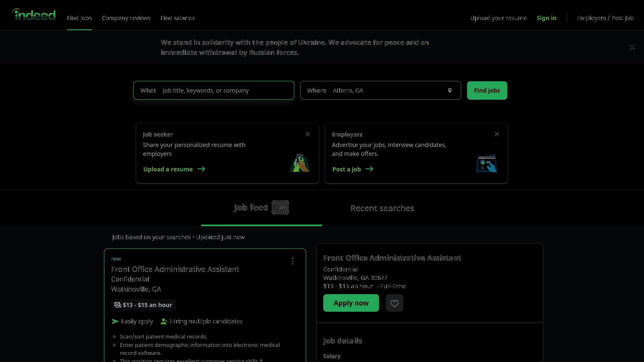
Task: Click 'Scan/sort patient medical records.' bullet
Action: point(164,336)
